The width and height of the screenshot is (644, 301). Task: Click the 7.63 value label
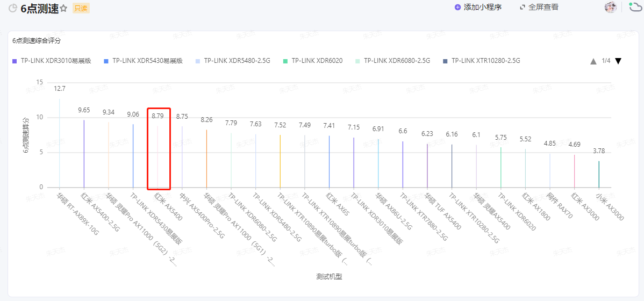click(255, 124)
